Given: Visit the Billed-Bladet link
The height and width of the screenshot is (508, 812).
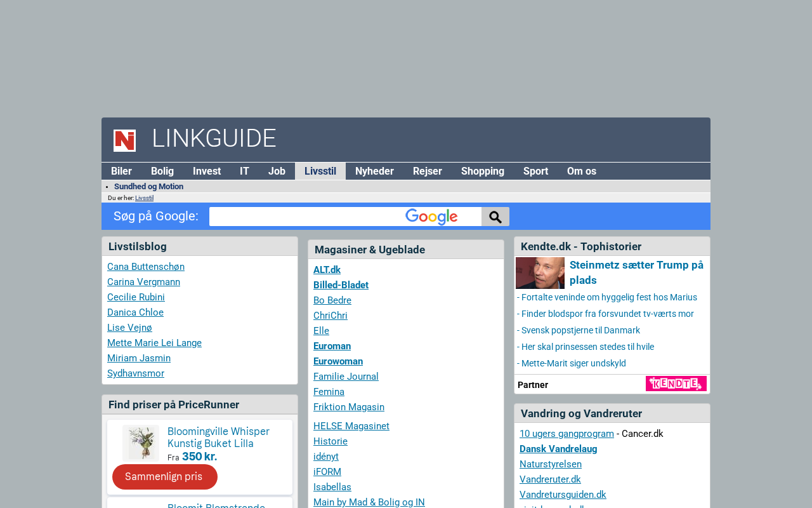Looking at the screenshot, I should tap(341, 285).
